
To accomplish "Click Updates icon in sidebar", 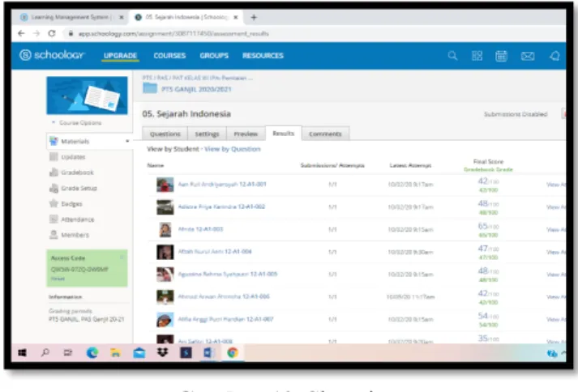I will [x=54, y=157].
